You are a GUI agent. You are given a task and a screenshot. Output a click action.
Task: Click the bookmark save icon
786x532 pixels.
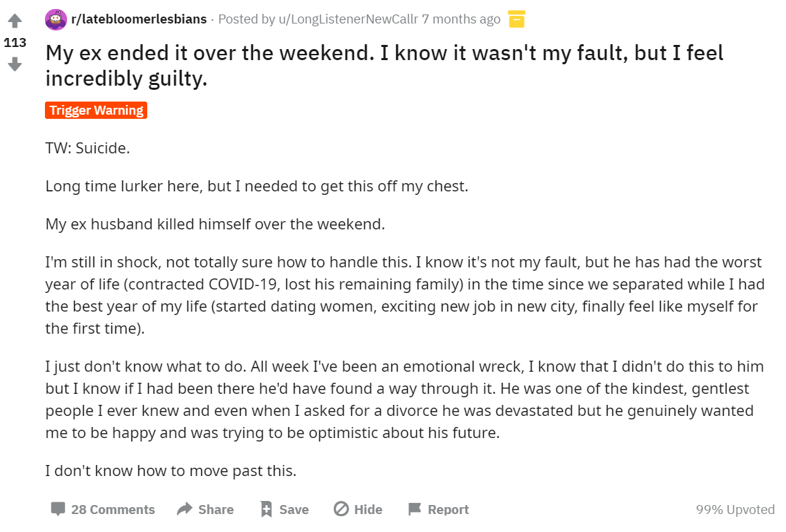tap(266, 509)
